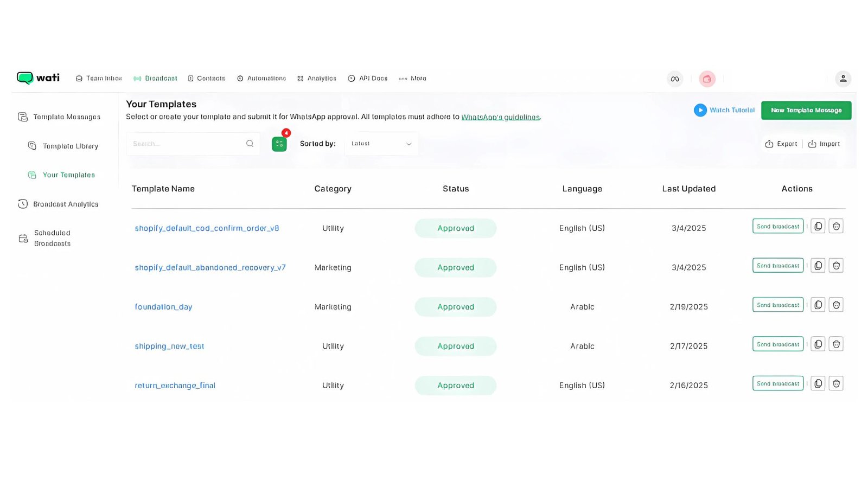The image size is (868, 488).
Task: Click the search magnifier icon
Action: (x=250, y=144)
